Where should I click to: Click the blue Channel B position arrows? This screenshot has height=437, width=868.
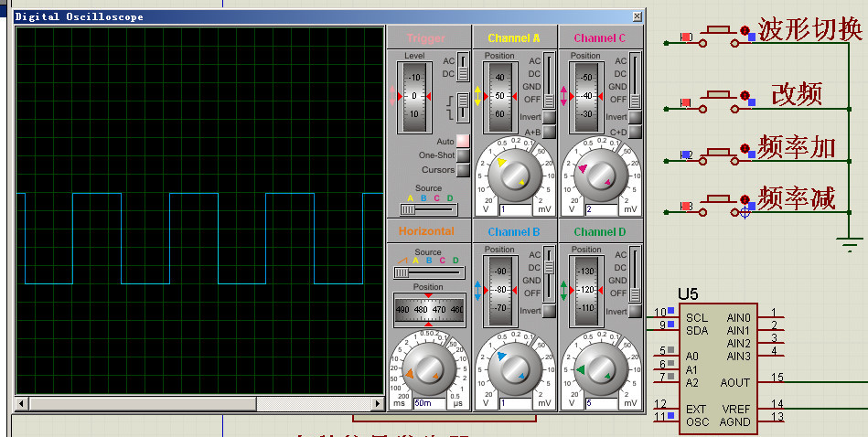tap(477, 290)
